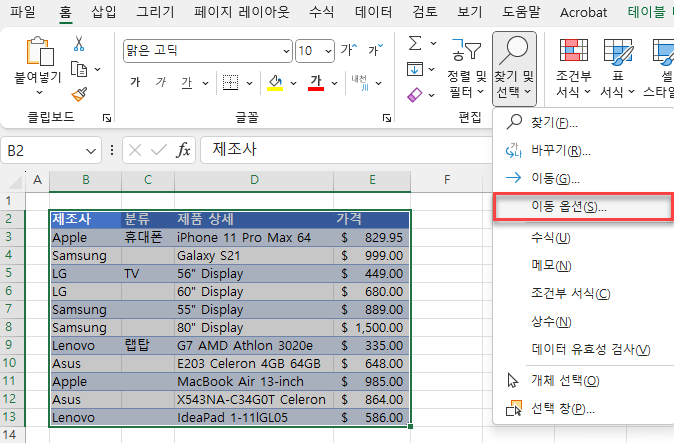Toggle bold 가 formatting

135,82
